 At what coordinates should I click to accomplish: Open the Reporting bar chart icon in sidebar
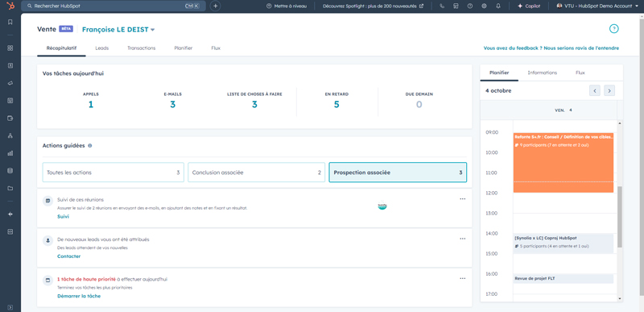10,153
